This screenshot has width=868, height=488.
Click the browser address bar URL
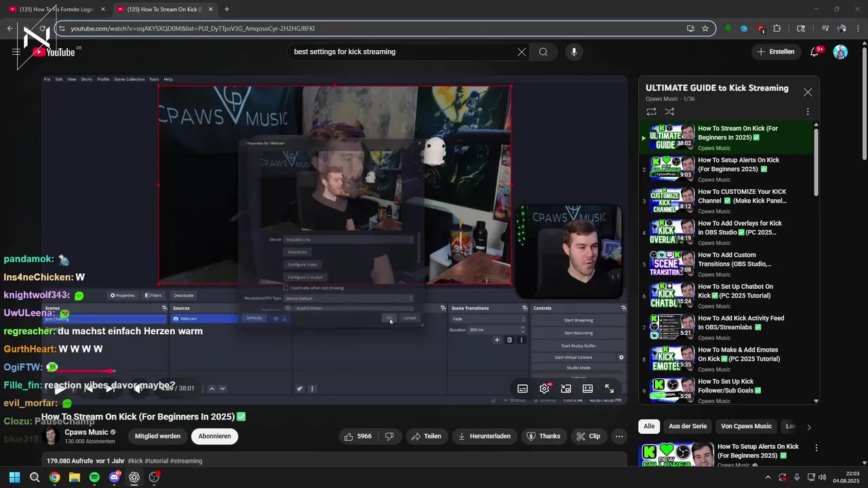193,28
